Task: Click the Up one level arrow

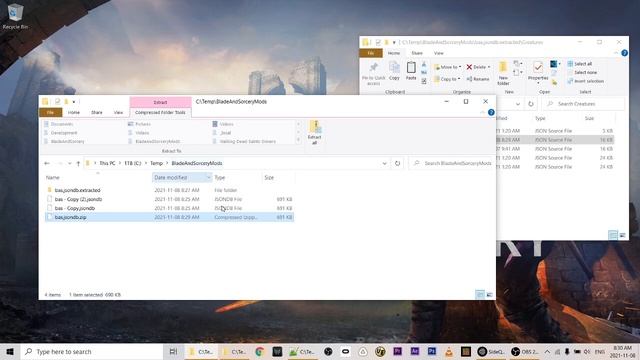Action: (x=78, y=163)
